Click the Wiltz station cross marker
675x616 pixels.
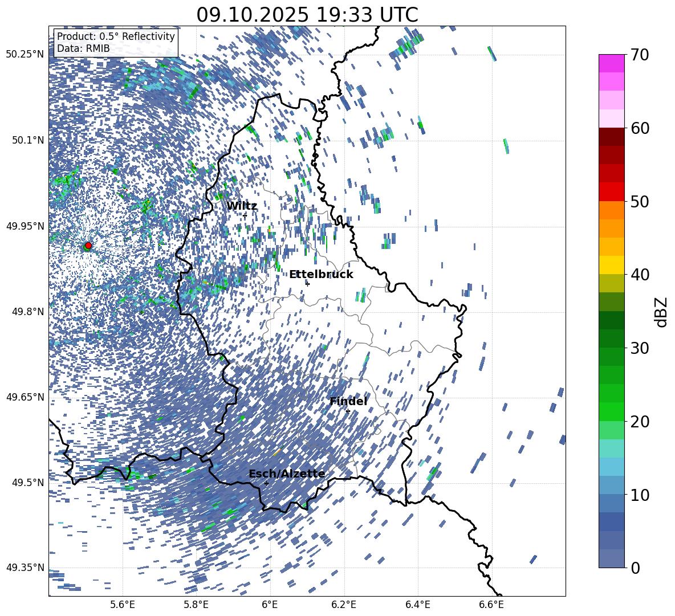(245, 215)
